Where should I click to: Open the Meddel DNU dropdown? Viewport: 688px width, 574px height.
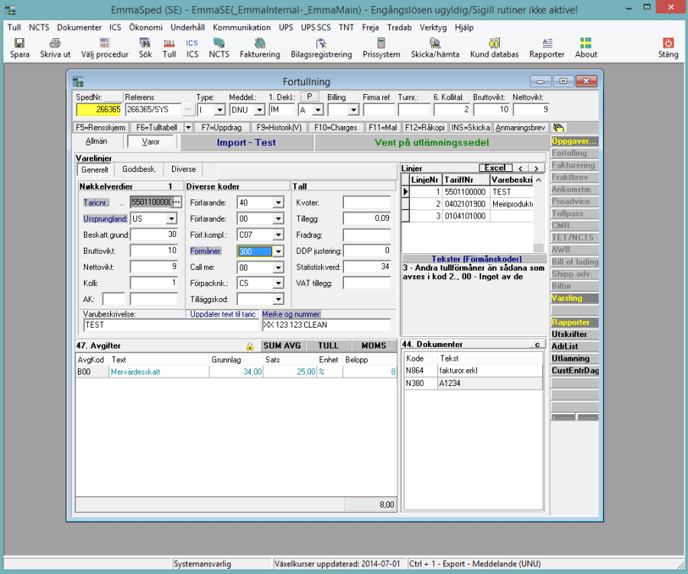click(x=260, y=110)
